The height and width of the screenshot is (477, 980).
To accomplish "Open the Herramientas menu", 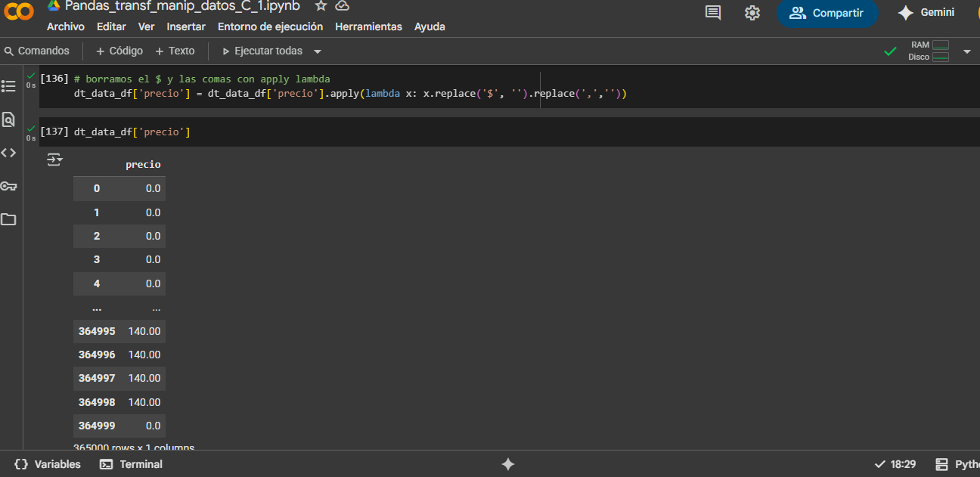I will (368, 26).
